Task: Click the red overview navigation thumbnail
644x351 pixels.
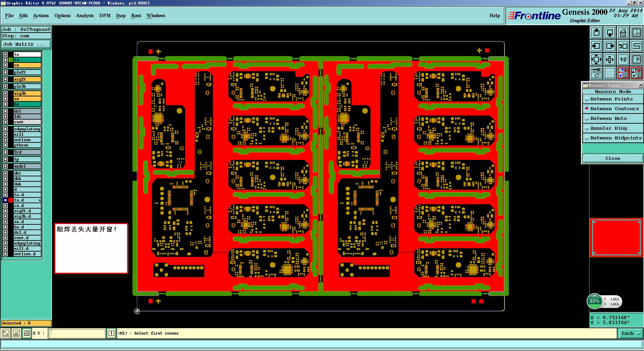Action: 616,237
